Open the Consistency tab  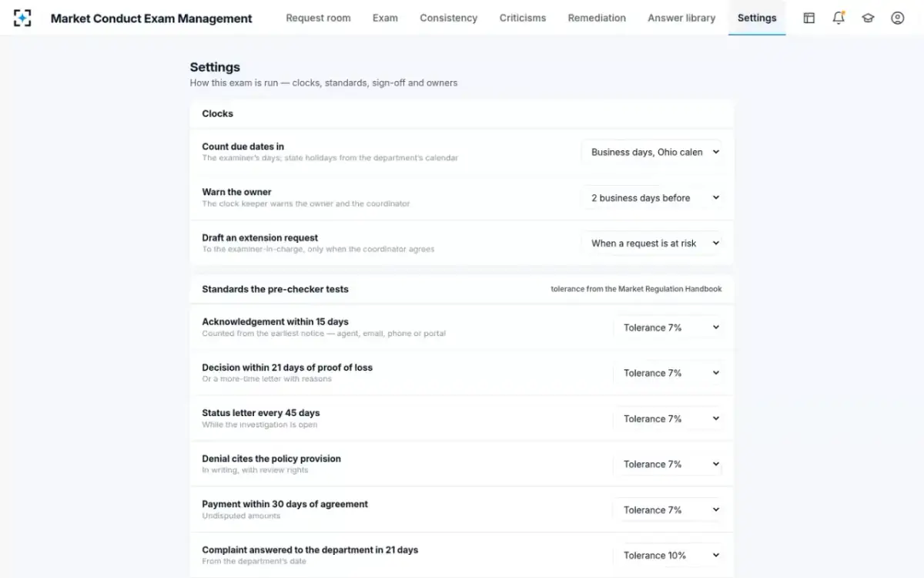pos(448,18)
